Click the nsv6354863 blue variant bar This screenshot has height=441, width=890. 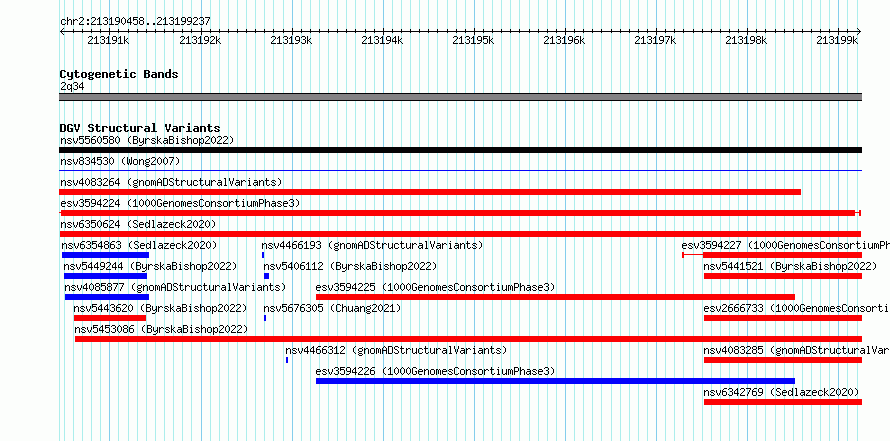(106, 255)
